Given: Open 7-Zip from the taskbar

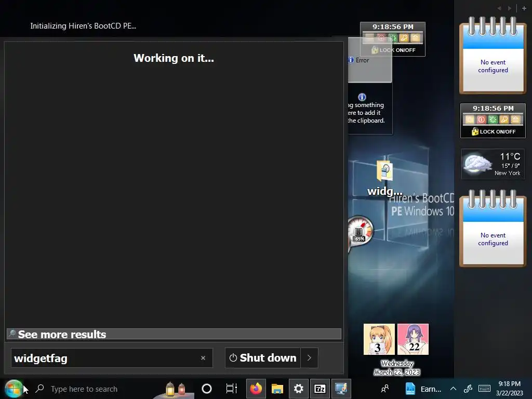Looking at the screenshot, I should [x=320, y=389].
